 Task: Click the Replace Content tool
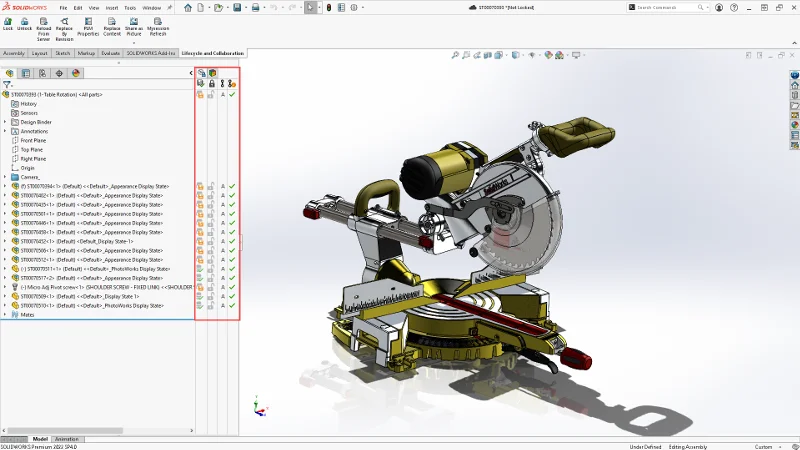pyautogui.click(x=112, y=22)
